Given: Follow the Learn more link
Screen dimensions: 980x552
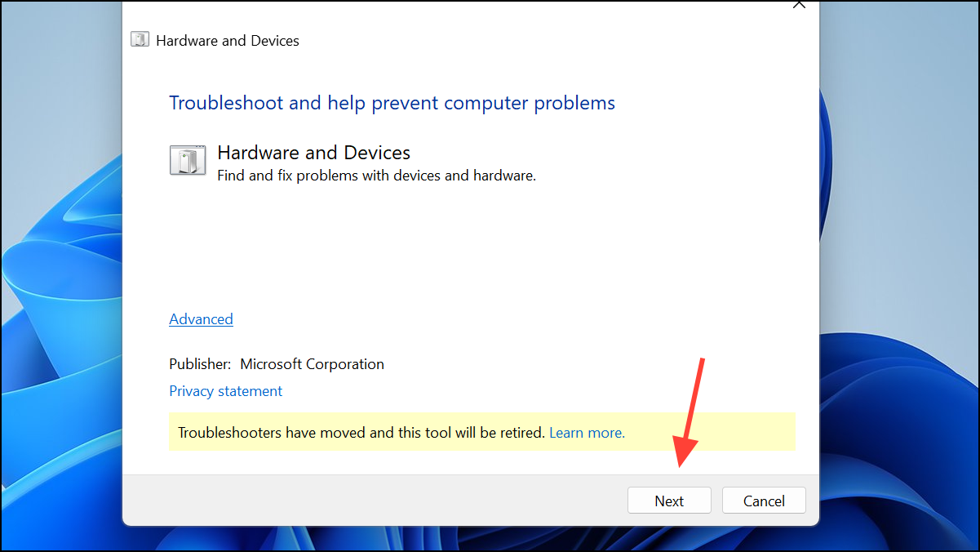Looking at the screenshot, I should point(587,433).
